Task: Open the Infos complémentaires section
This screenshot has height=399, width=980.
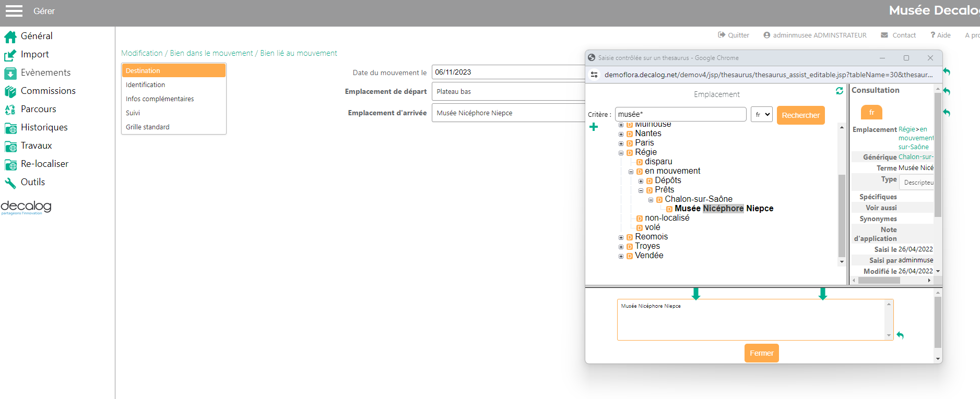Action: (160, 99)
